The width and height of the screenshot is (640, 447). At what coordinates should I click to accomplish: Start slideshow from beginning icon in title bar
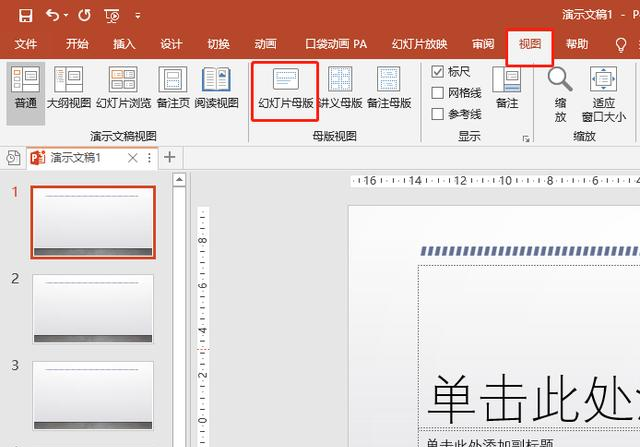[x=112, y=16]
